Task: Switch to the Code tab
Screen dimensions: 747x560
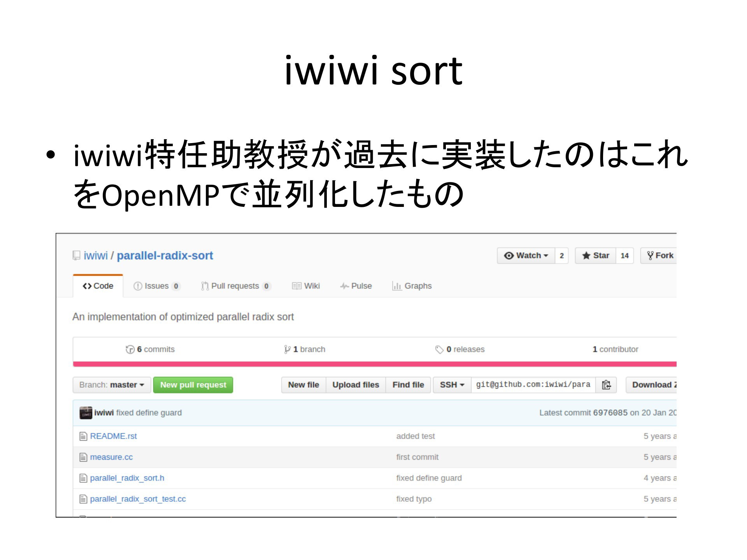Action: click(98, 286)
